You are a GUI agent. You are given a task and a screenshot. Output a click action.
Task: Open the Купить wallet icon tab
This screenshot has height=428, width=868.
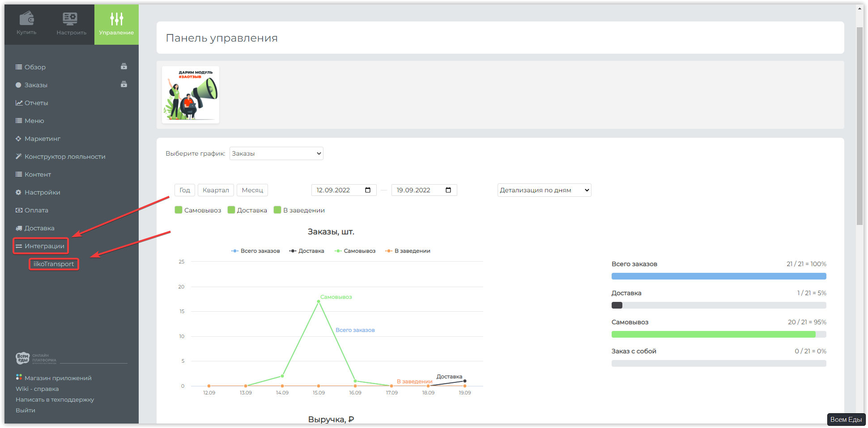click(x=27, y=24)
